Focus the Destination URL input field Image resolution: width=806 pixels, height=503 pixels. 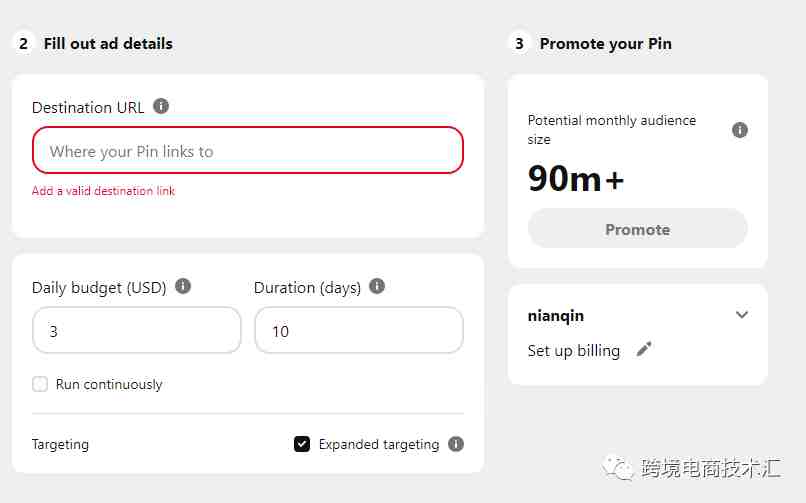pyautogui.click(x=248, y=151)
